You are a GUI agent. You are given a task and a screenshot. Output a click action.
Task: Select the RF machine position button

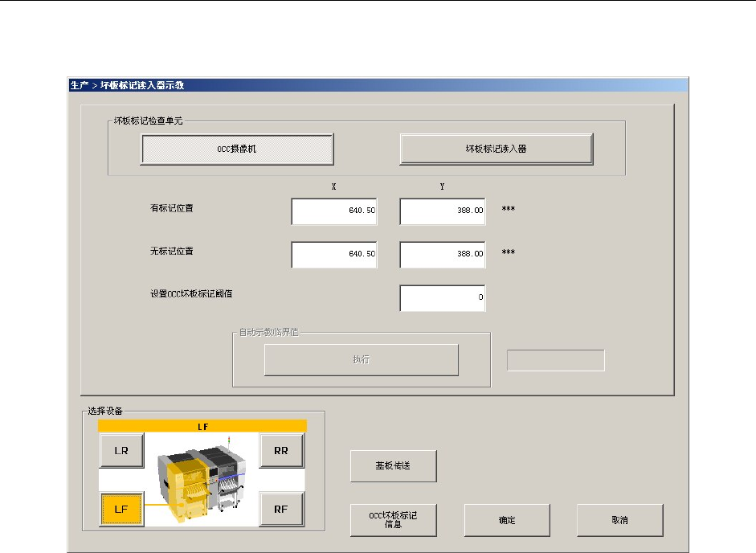(x=281, y=508)
